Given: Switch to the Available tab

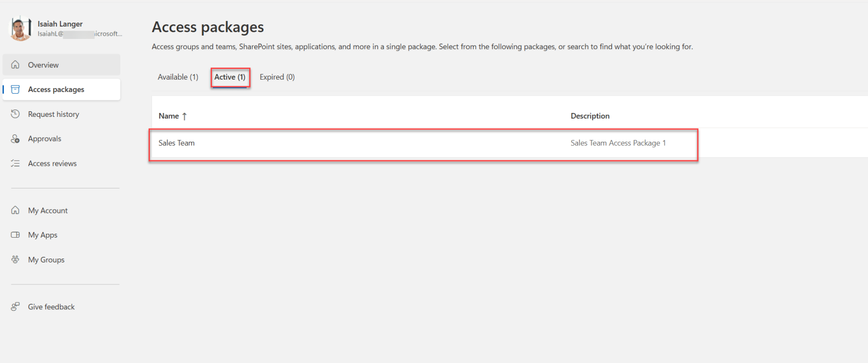Looking at the screenshot, I should coord(177,77).
